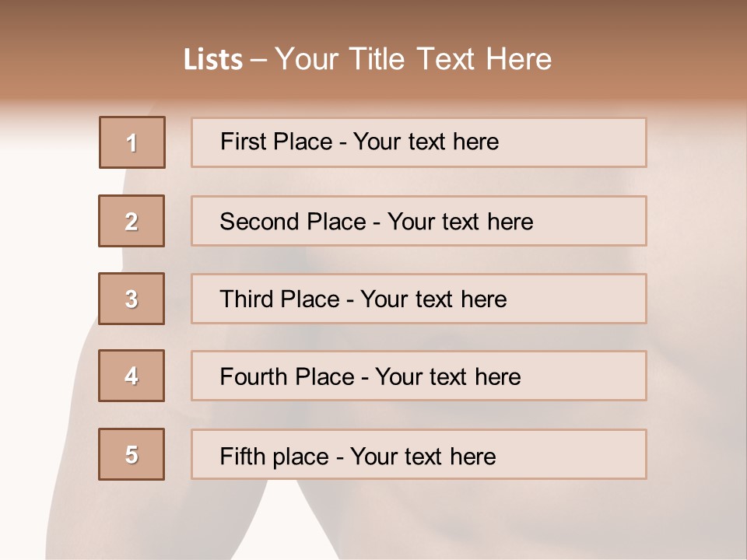Click 'Your text here' in First Place row
Viewport: 747px width, 560px height.
click(x=426, y=142)
